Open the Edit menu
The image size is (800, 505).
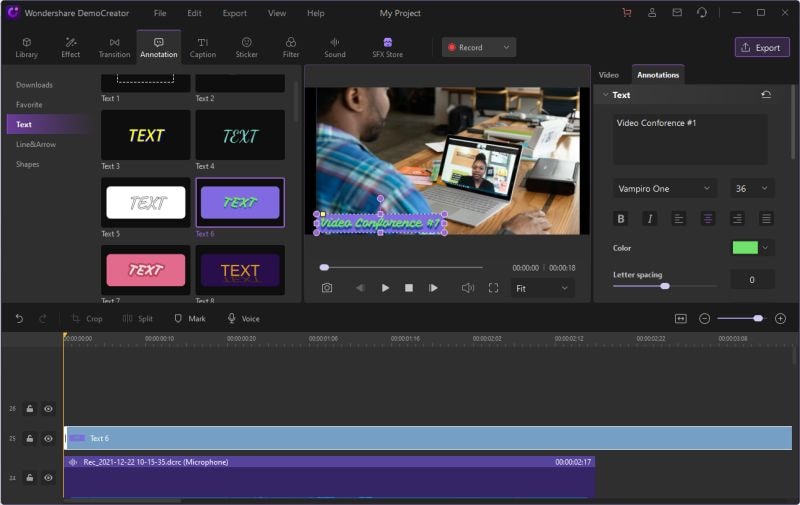[194, 13]
